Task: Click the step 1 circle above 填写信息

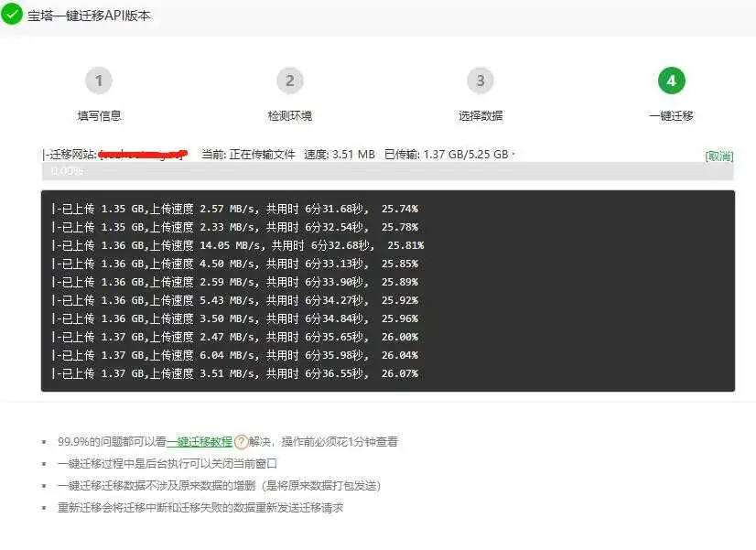Action: 99,81
